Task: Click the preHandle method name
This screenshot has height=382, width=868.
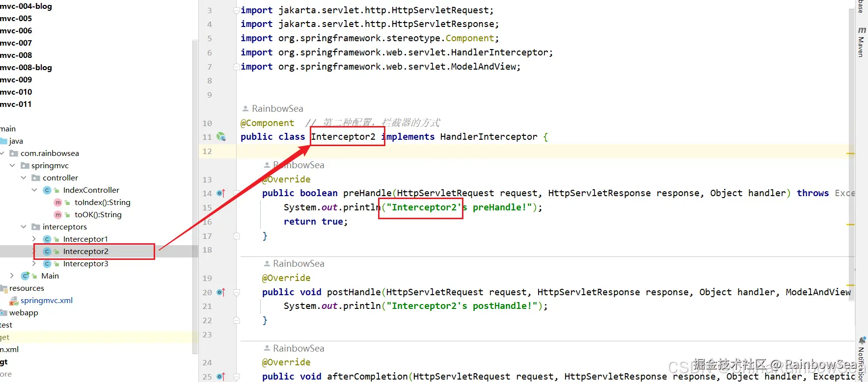Action: coord(367,193)
